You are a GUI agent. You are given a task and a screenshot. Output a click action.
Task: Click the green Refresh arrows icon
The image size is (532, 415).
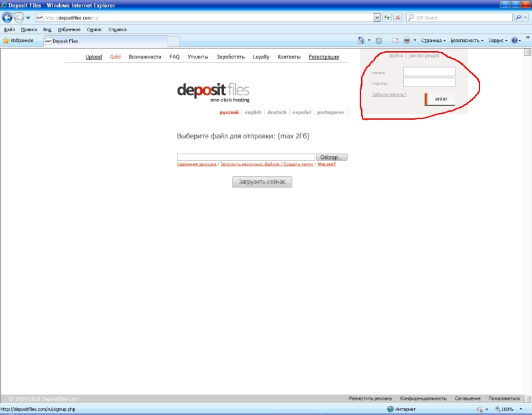pyautogui.click(x=387, y=18)
